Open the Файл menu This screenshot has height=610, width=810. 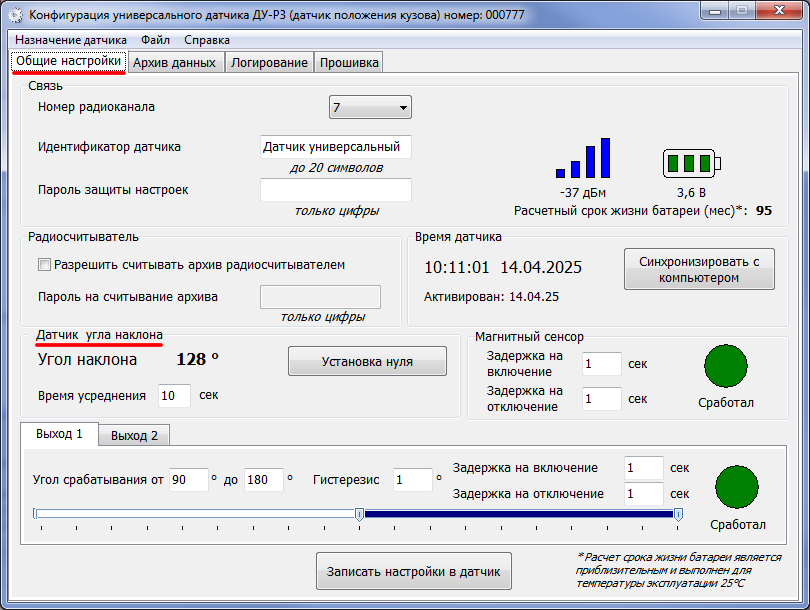click(155, 40)
